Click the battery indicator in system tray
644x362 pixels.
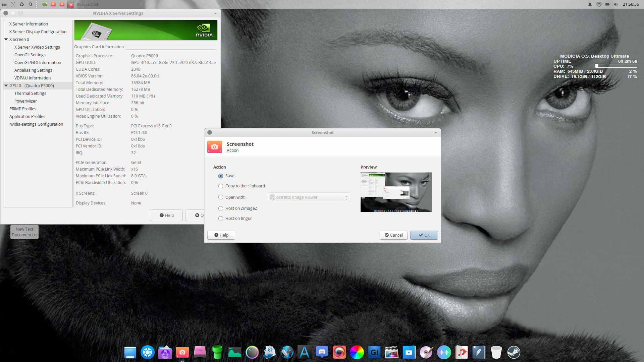tap(607, 4)
